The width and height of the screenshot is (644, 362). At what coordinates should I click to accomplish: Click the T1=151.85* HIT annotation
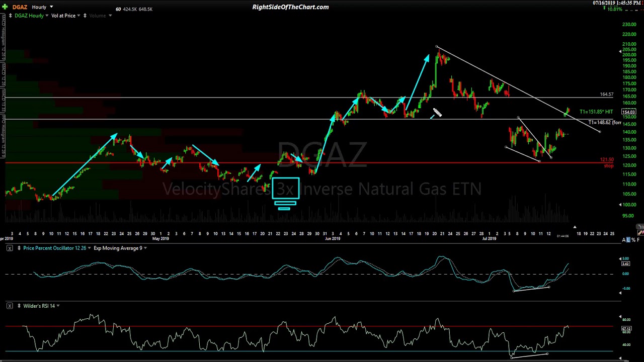(x=596, y=112)
